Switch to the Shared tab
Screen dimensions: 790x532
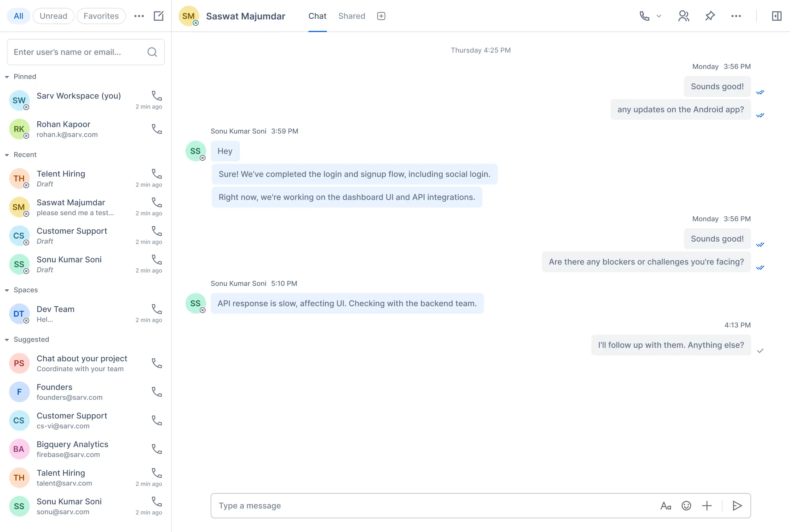351,16
